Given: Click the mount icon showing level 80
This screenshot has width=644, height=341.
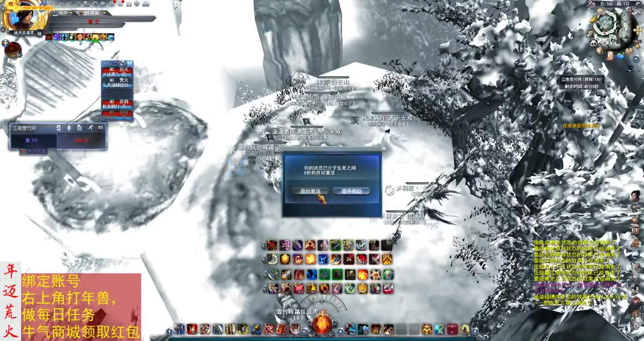Looking at the screenshot, I should pyautogui.click(x=14, y=49).
